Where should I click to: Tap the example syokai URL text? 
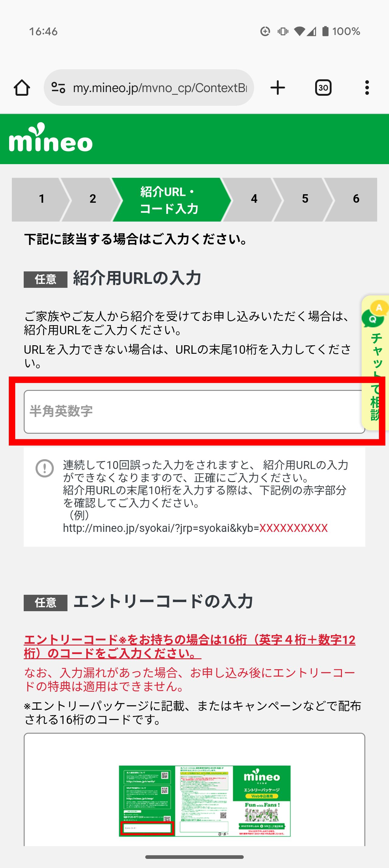(195, 528)
